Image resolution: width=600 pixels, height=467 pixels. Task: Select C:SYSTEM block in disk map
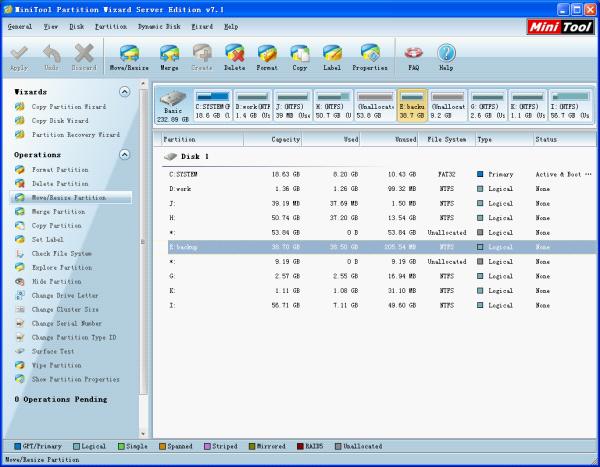tap(213, 106)
